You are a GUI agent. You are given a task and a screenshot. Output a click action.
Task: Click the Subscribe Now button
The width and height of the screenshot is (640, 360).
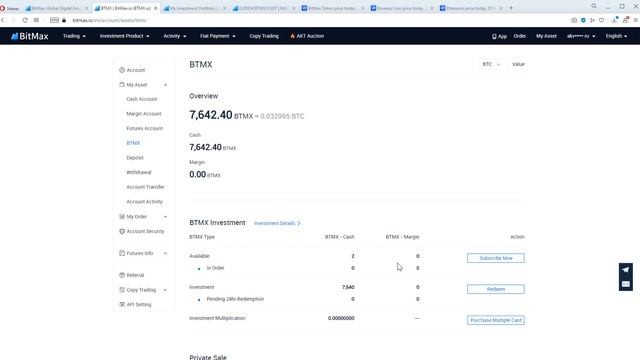pos(496,258)
